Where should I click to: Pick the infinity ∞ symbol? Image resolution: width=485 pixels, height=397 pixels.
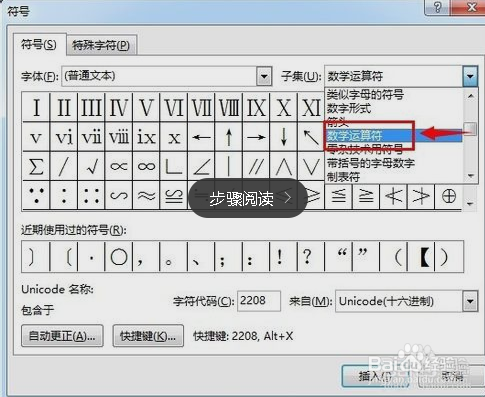146,166
